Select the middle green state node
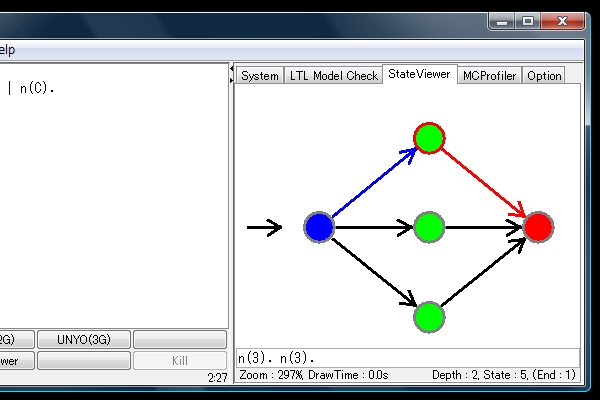The width and height of the screenshot is (600, 400). 428,227
